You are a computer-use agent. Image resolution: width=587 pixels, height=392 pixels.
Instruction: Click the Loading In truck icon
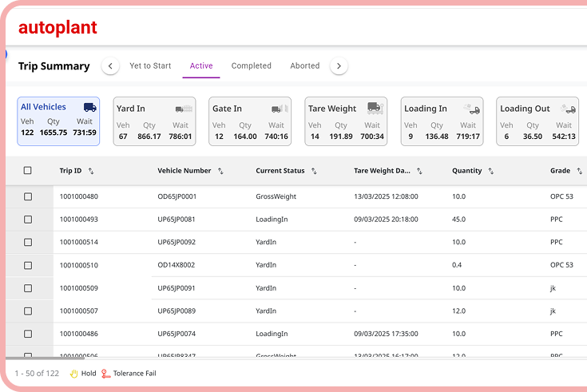tap(472, 109)
